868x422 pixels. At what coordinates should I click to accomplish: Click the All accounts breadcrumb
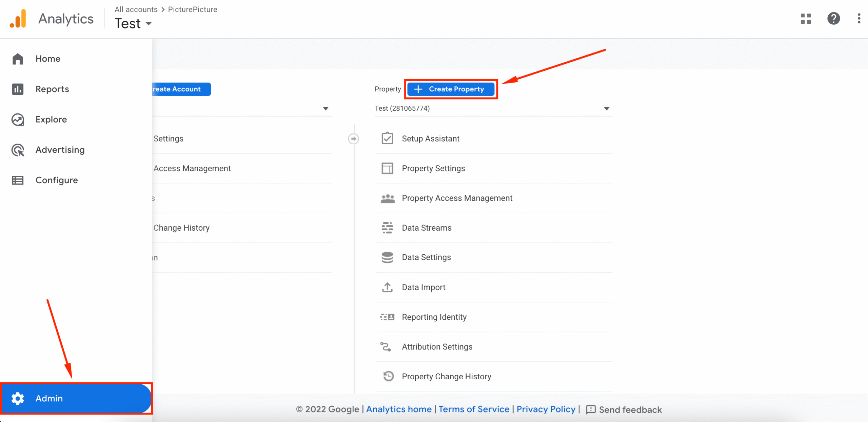coord(136,9)
